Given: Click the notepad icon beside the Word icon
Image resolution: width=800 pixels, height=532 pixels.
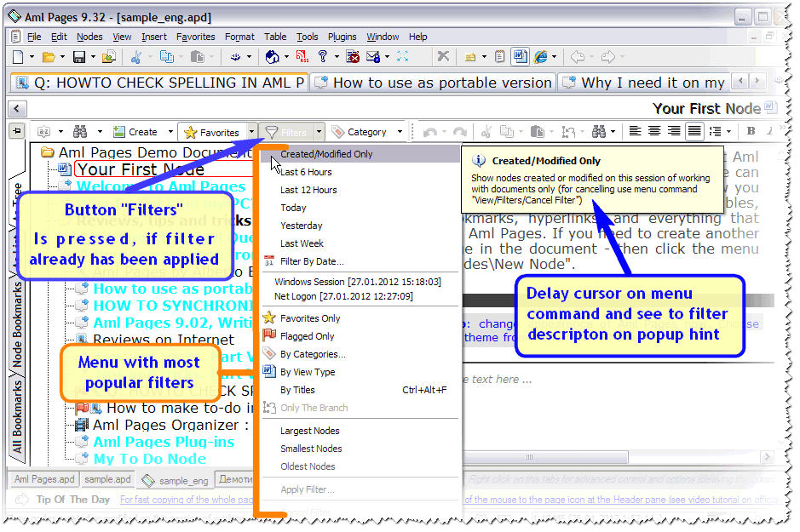Looking at the screenshot, I should (500, 56).
